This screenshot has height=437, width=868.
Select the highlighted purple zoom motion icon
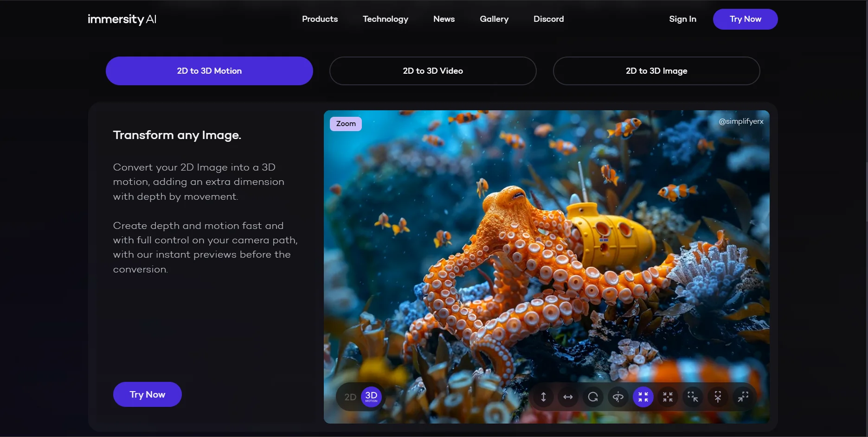pyautogui.click(x=643, y=397)
